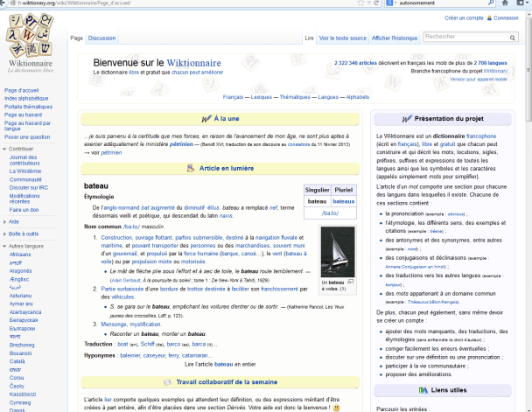Switch to the Discussion tab
The width and height of the screenshot is (532, 412).
tap(101, 38)
